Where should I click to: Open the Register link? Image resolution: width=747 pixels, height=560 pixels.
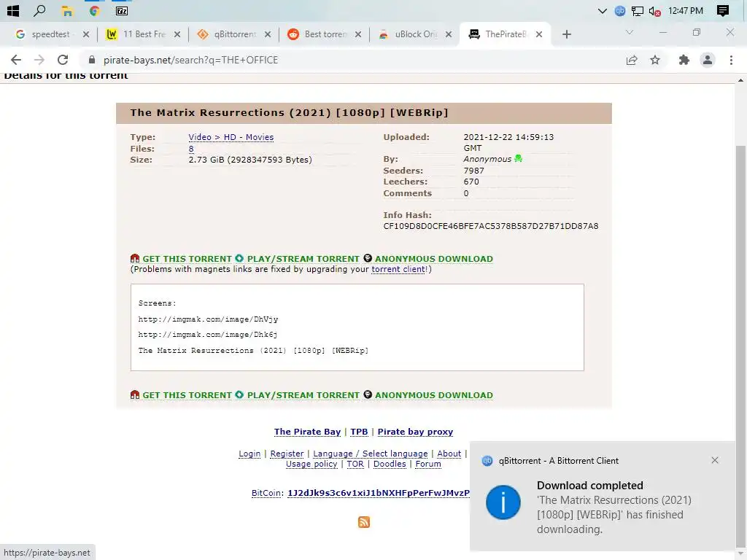tap(287, 454)
